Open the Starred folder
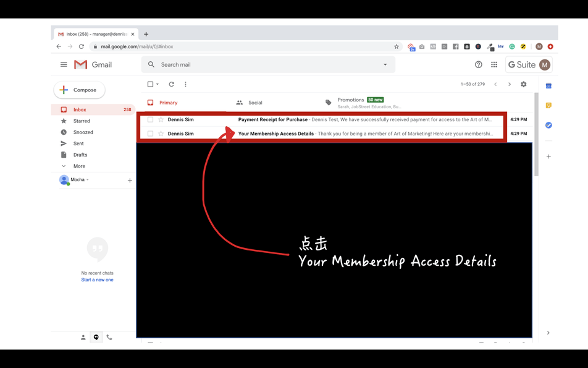 [93, 121]
